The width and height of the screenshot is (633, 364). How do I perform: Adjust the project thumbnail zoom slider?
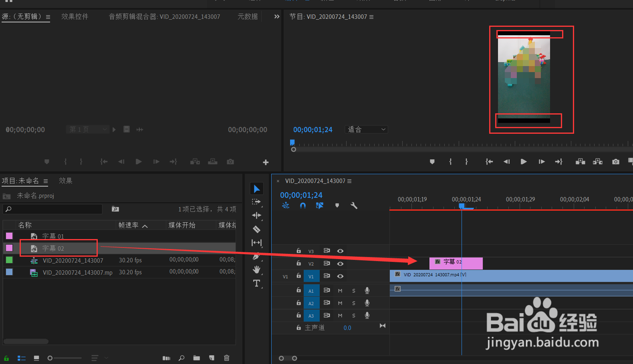pos(64,358)
